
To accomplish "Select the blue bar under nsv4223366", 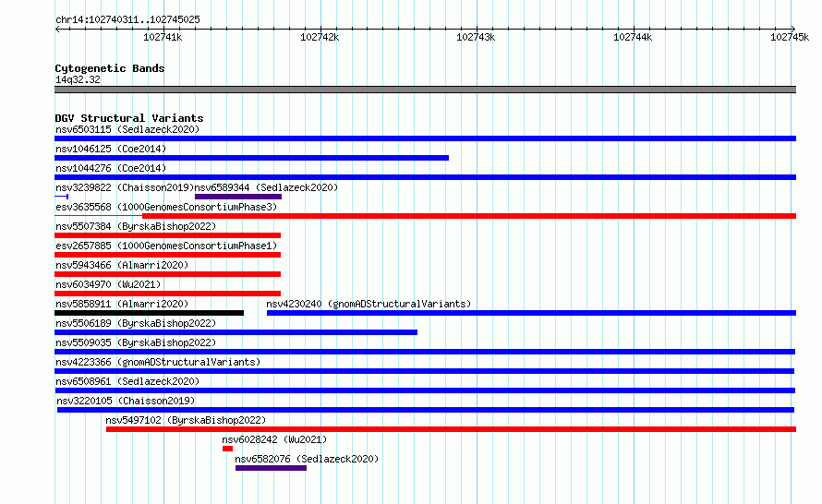I will (424, 371).
